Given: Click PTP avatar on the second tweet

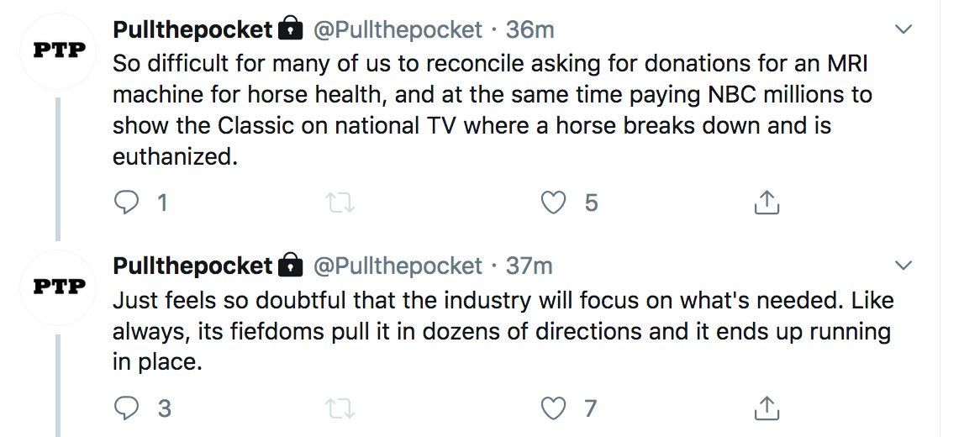Looking at the screenshot, I should click(59, 287).
